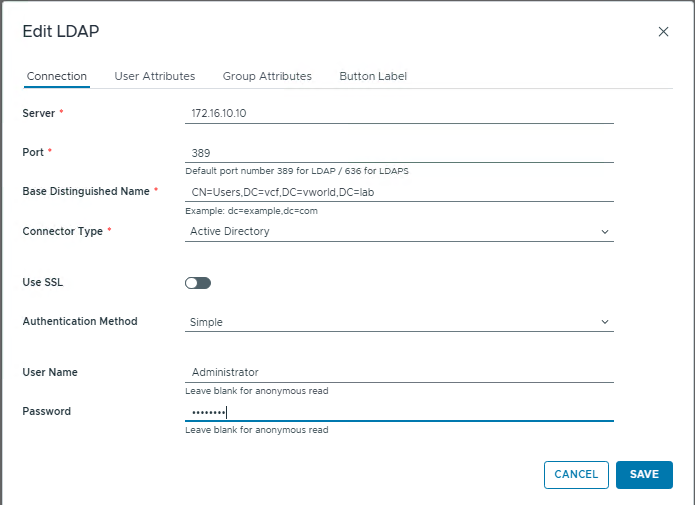Select the Connection tab
The height and width of the screenshot is (505, 695).
(x=56, y=76)
